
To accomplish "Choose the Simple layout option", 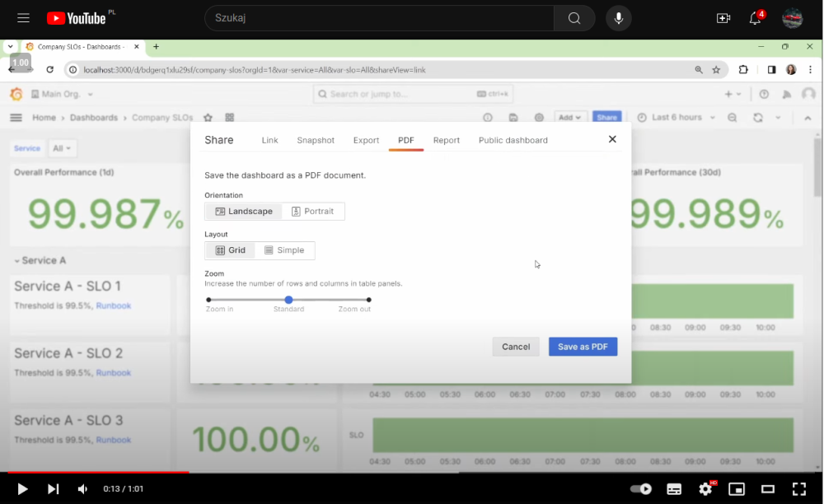I will 284,250.
